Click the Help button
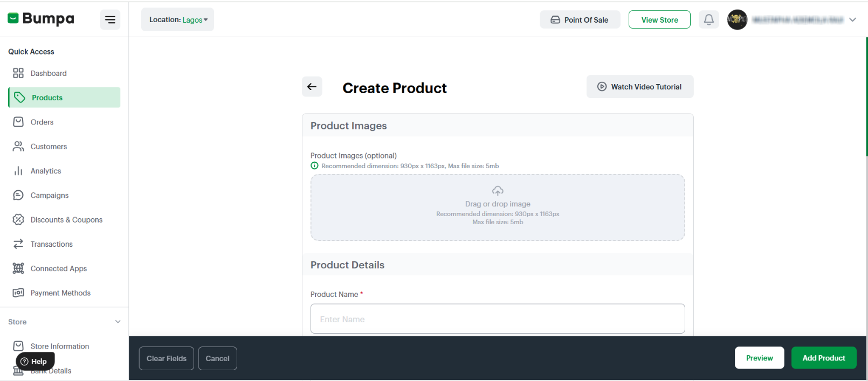This screenshot has height=381, width=868. click(x=35, y=362)
